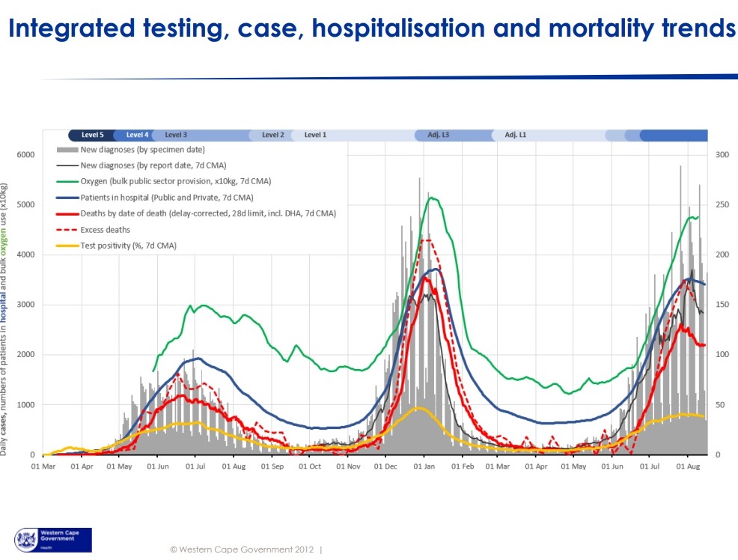Viewport: 738px width, 560px height.
Task: Select the Level 4 lockdown band
Action: (x=134, y=135)
